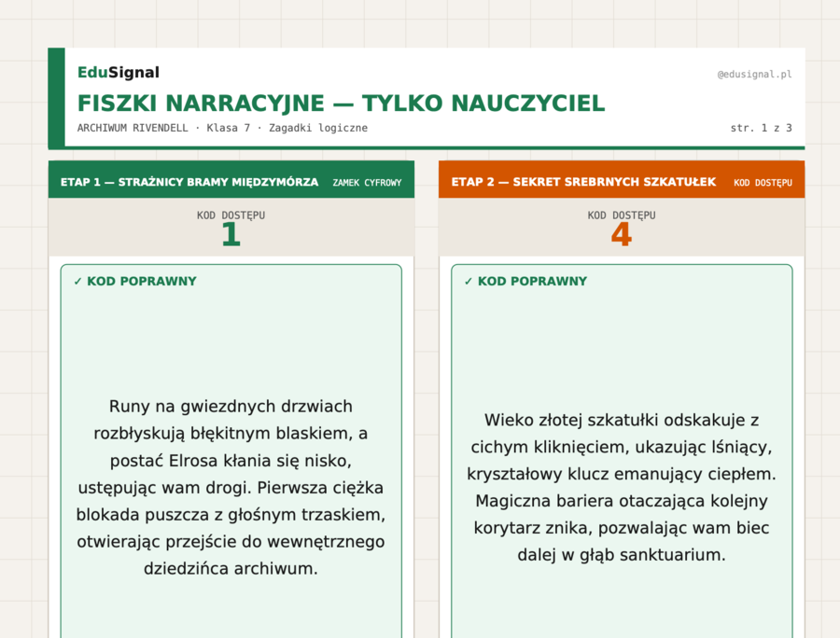
Task: Click the ZAMEK CYFROWY tag
Action: pos(367,183)
